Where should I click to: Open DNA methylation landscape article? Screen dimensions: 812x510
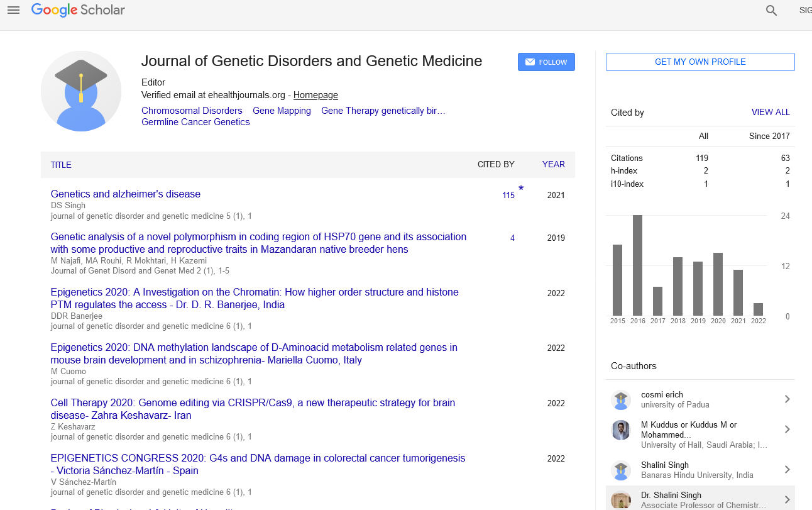pos(254,353)
